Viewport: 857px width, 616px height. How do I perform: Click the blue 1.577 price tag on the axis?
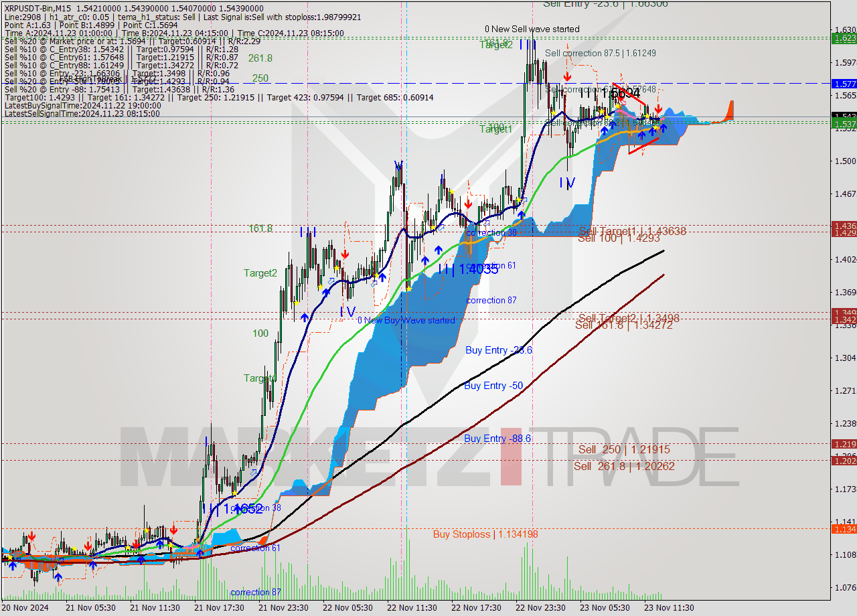pyautogui.click(x=844, y=84)
